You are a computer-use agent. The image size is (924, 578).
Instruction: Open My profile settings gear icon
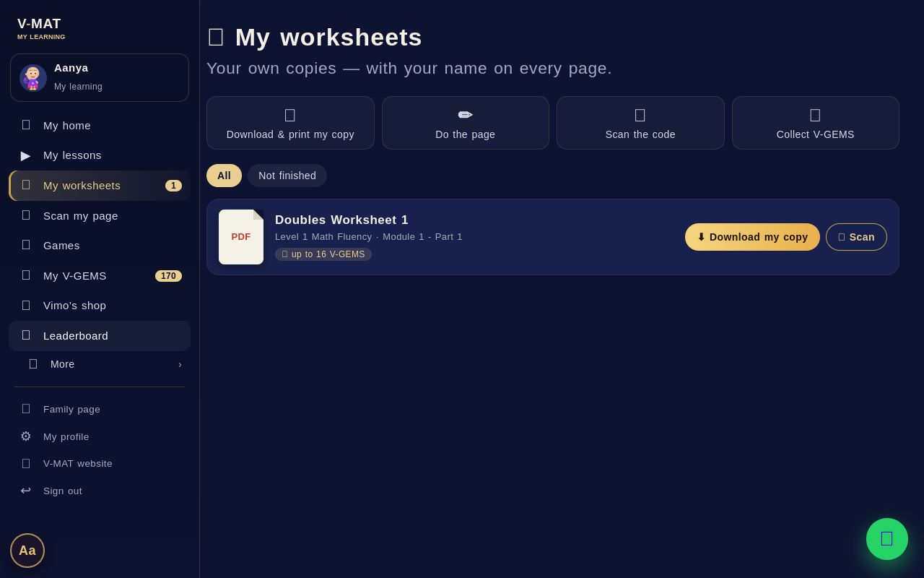26,436
